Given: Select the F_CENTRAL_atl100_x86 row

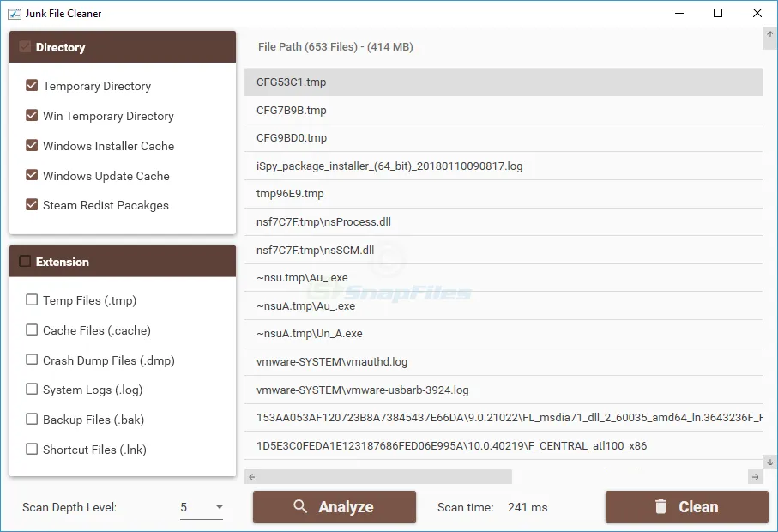Looking at the screenshot, I should [504, 445].
